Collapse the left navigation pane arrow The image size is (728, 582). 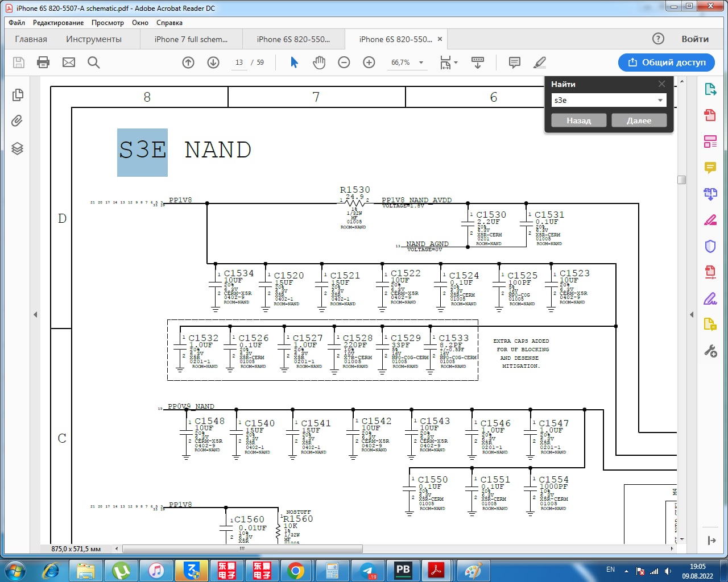point(35,314)
